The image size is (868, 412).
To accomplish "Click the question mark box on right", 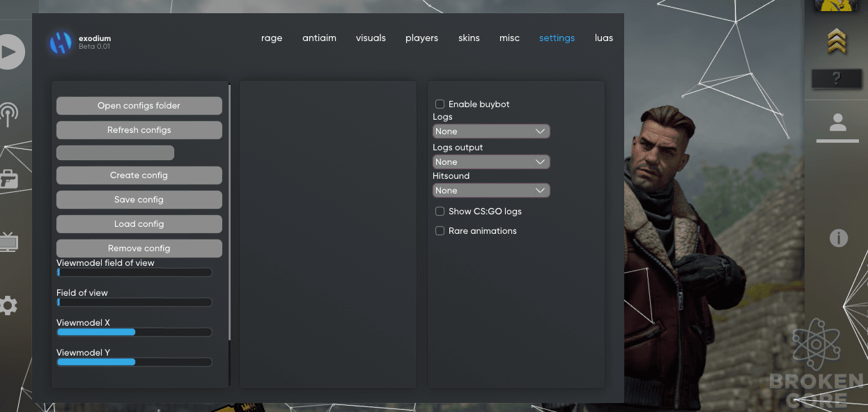I will click(x=837, y=79).
